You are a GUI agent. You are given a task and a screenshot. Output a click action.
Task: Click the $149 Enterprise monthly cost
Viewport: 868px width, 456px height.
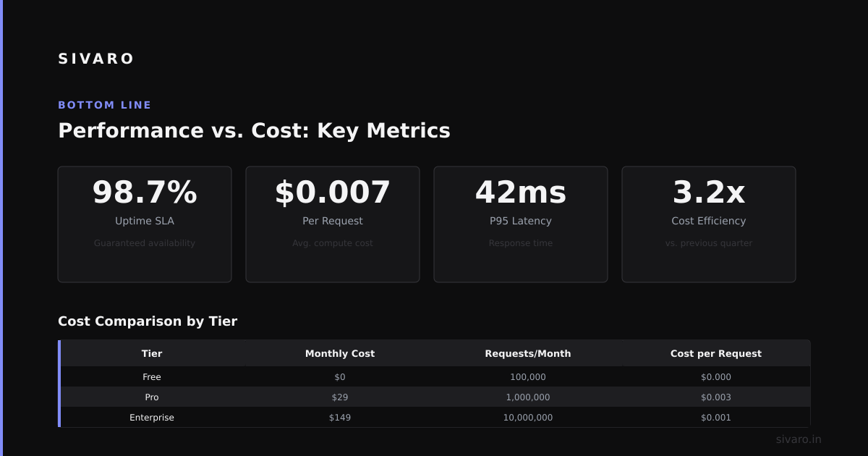pos(340,418)
